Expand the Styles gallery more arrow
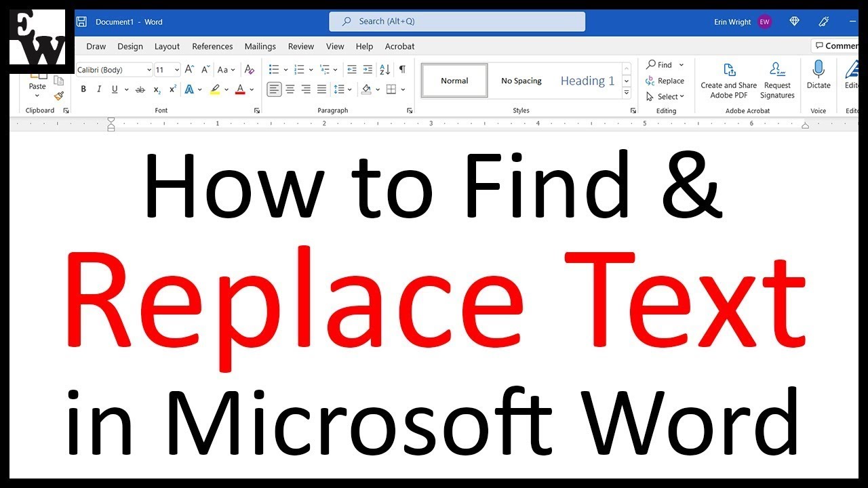868x488 pixels. point(627,94)
